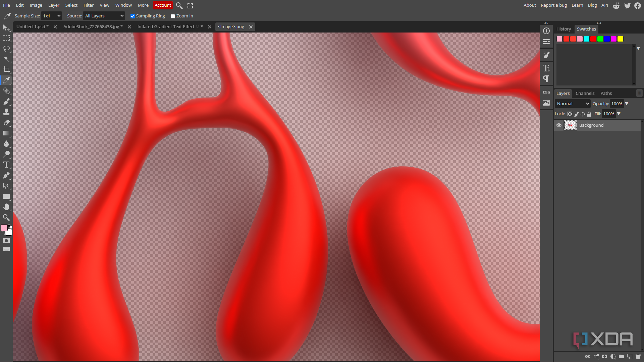The width and height of the screenshot is (644, 362).
Task: Uncheck the Sampling Ring checkbox
Action: coord(132,16)
